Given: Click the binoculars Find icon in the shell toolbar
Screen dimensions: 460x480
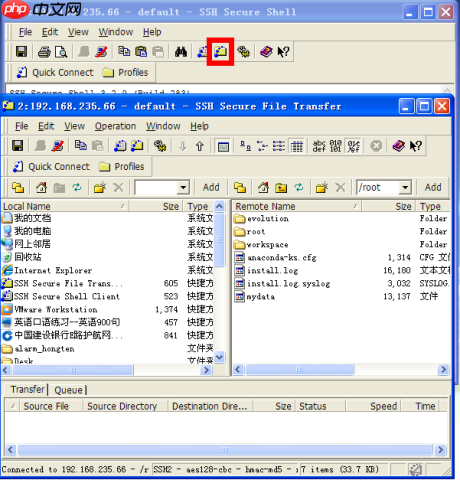Looking at the screenshot, I should (181, 52).
